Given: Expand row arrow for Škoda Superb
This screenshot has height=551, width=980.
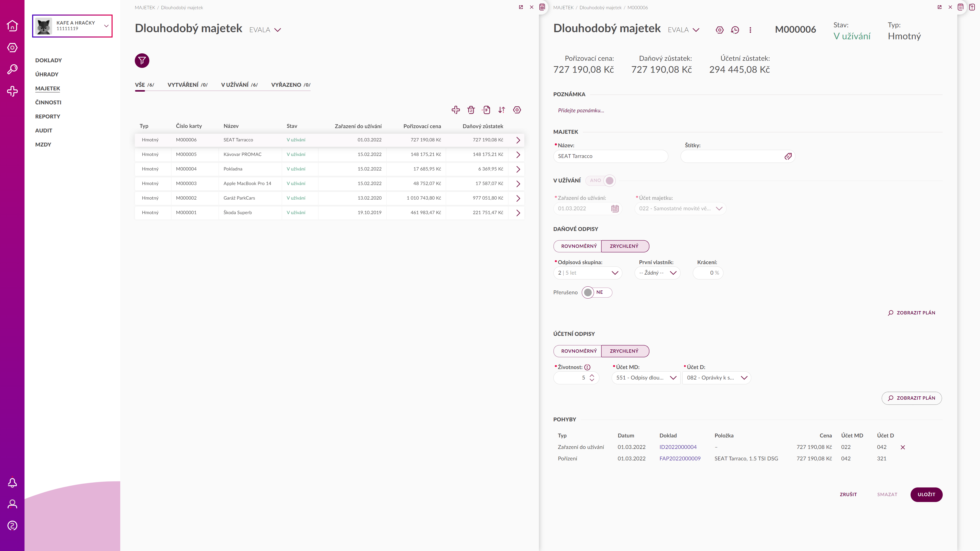Looking at the screenshot, I should tap(518, 213).
